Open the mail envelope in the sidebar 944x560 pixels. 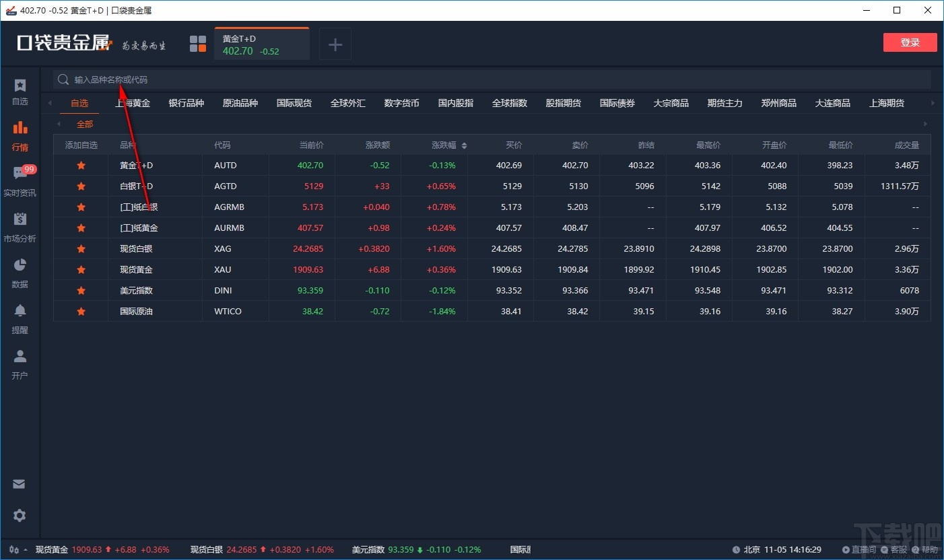point(20,483)
